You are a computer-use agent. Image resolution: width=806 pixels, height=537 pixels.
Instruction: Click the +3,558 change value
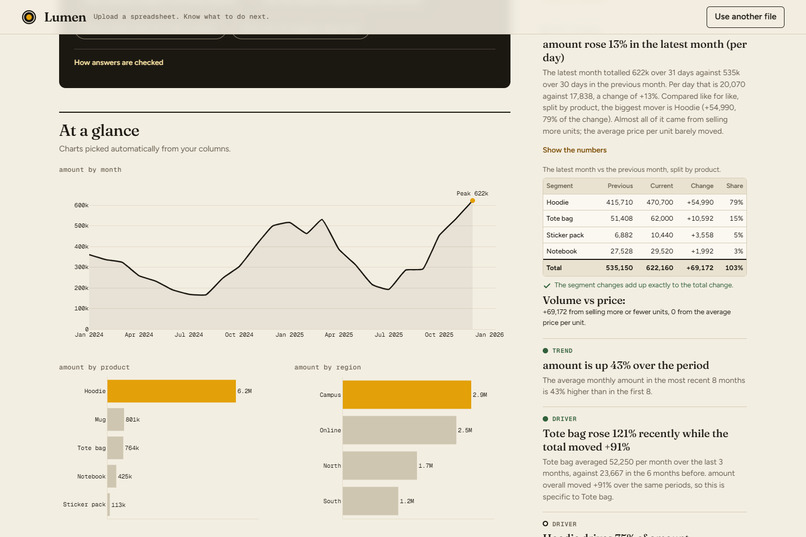[702, 235]
